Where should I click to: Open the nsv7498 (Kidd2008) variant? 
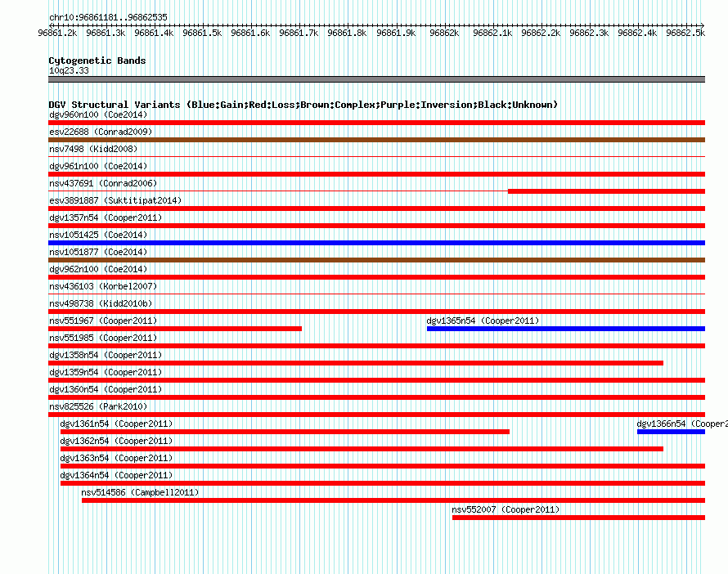[93, 149]
